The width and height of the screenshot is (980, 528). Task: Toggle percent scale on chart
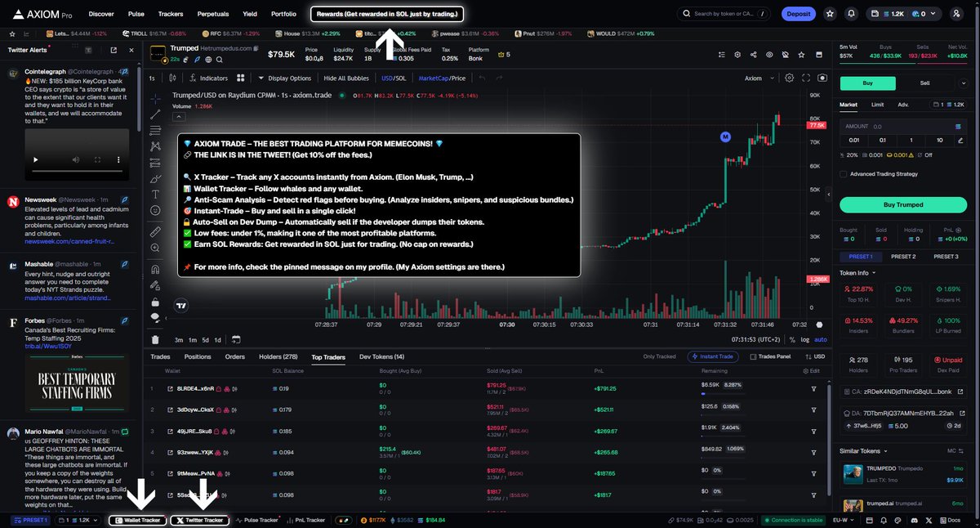(x=792, y=339)
